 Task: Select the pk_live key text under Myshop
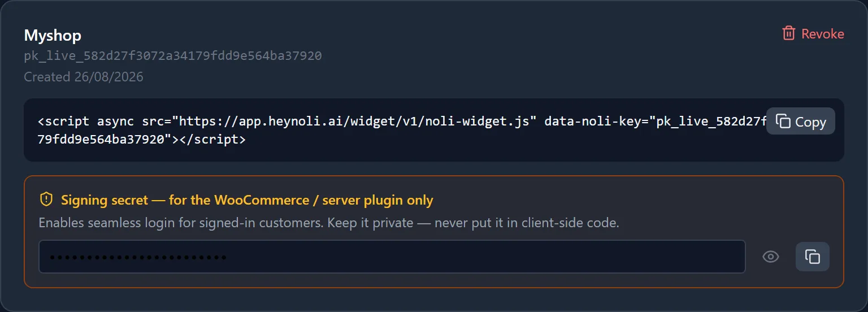click(x=173, y=56)
